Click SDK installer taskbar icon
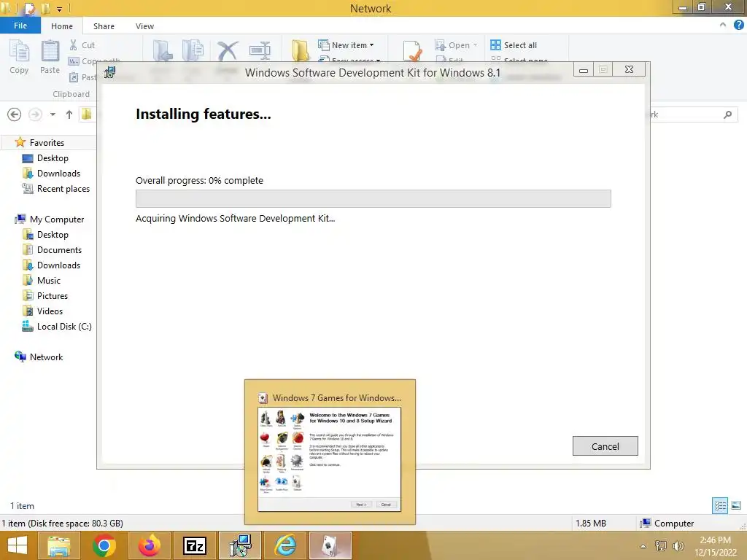 point(240,545)
